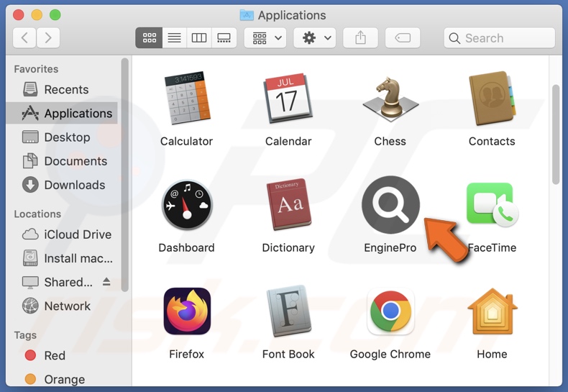Switch to gallery view

pos(224,37)
